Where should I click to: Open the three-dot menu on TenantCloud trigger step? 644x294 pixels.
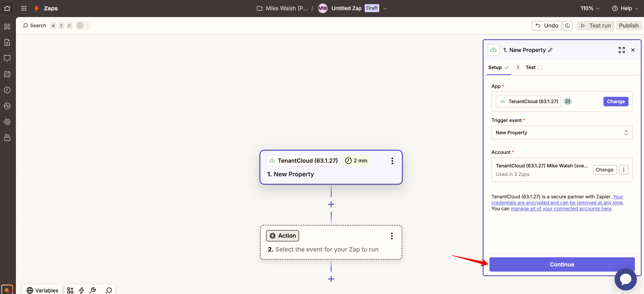coord(392,161)
